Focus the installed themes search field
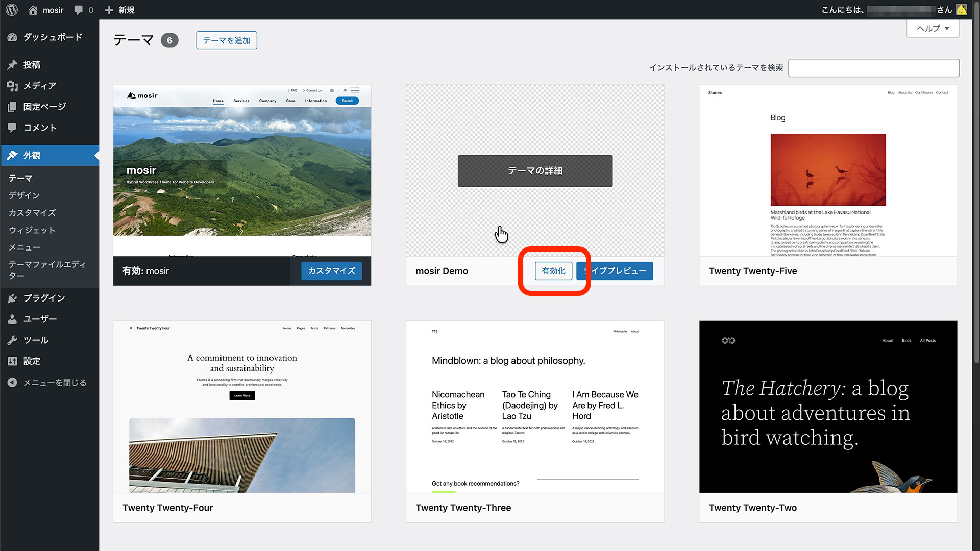 coord(873,68)
